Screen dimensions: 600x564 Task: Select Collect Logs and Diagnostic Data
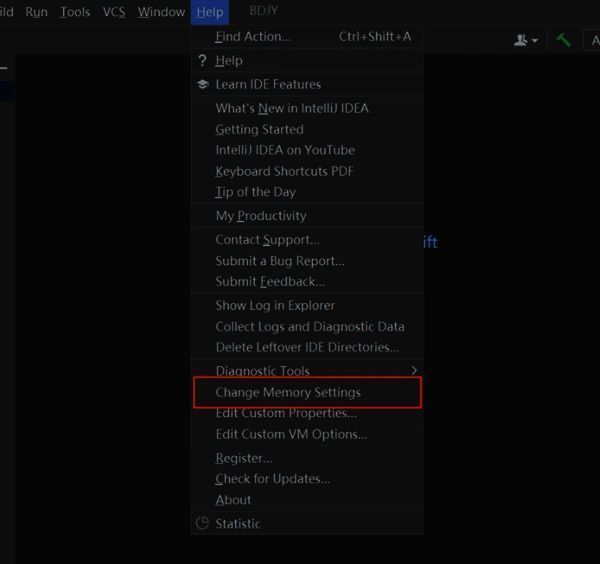(x=307, y=326)
